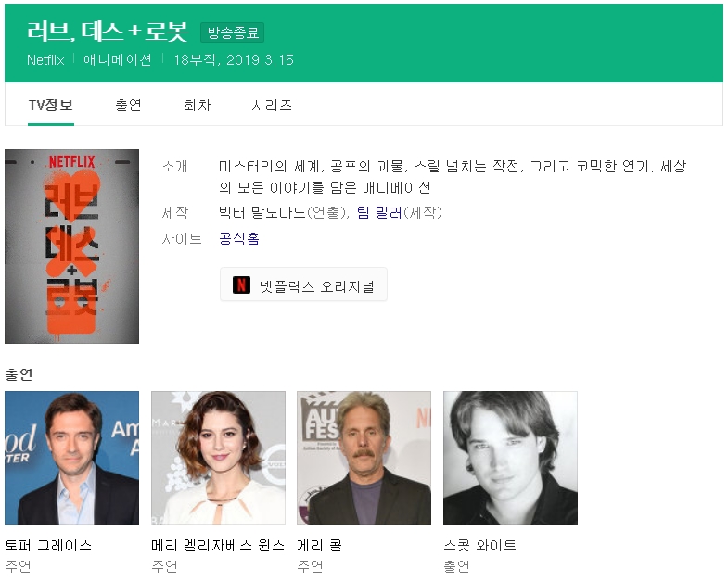Open the 넷플릭스 오리지널 button

(303, 285)
